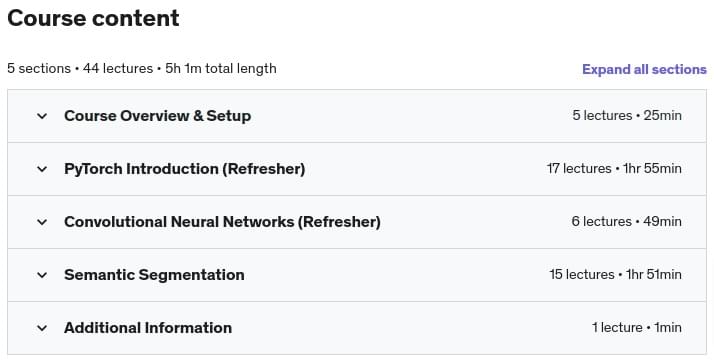Click chevron beside Convolutional Neural Networks
Image resolution: width=714 pixels, height=364 pixels.
(42, 222)
